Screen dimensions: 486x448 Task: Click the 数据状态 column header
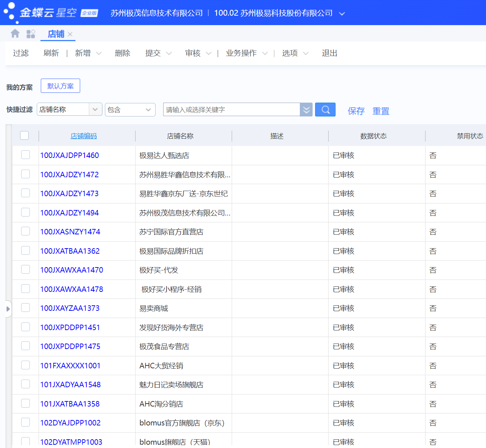[x=373, y=136]
